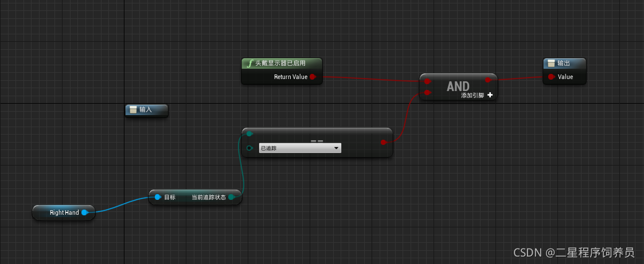This screenshot has height=264, width=644.
Task: Click the Return Value label text
Action: pyautogui.click(x=291, y=77)
